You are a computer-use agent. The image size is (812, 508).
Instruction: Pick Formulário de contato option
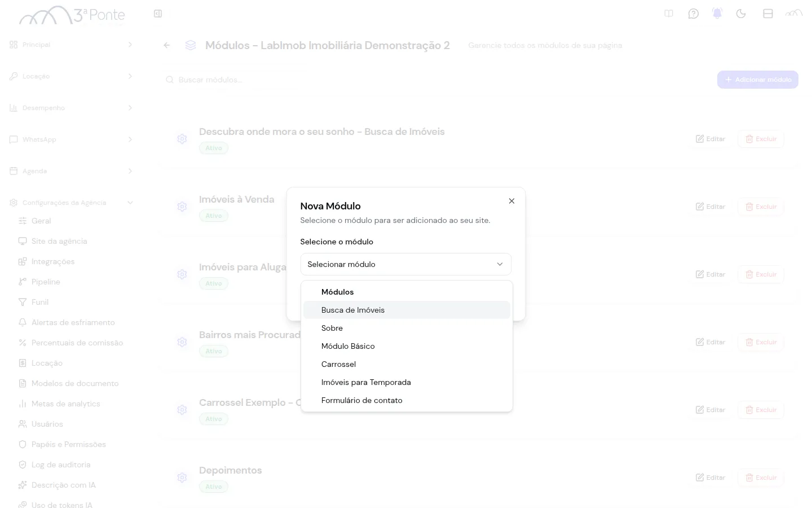(407, 400)
